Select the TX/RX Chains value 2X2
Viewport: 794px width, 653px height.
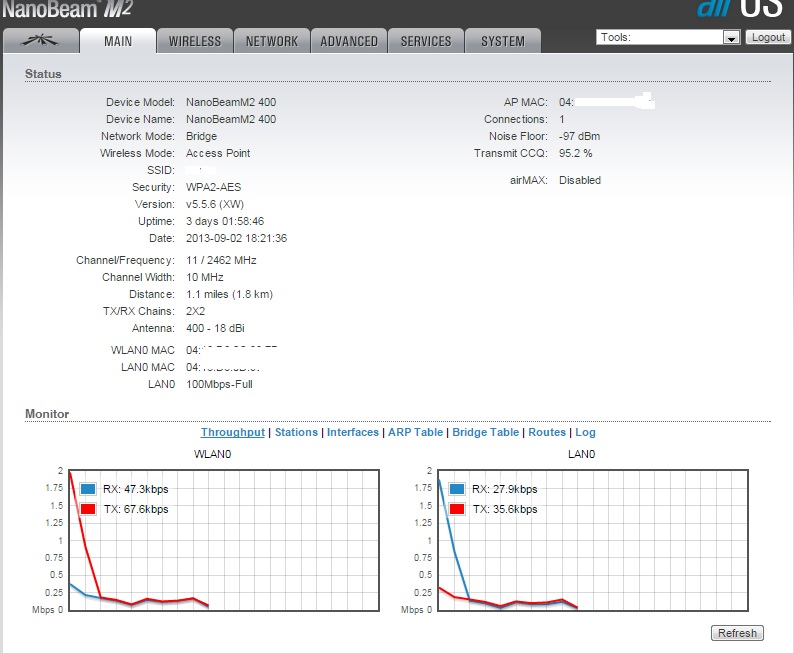(195, 311)
